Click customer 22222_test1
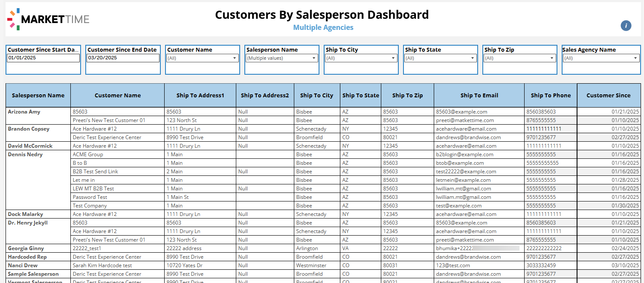Image resolution: width=644 pixels, height=283 pixels. tap(87, 248)
